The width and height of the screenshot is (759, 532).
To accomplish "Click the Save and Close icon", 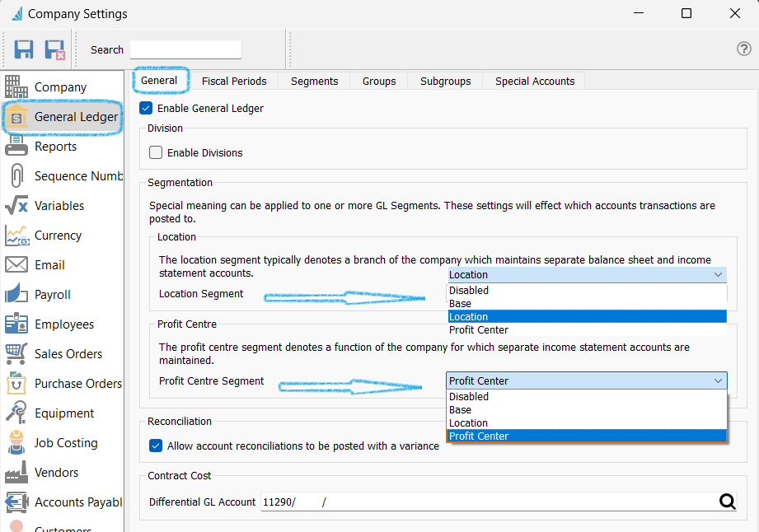I will pos(54,49).
